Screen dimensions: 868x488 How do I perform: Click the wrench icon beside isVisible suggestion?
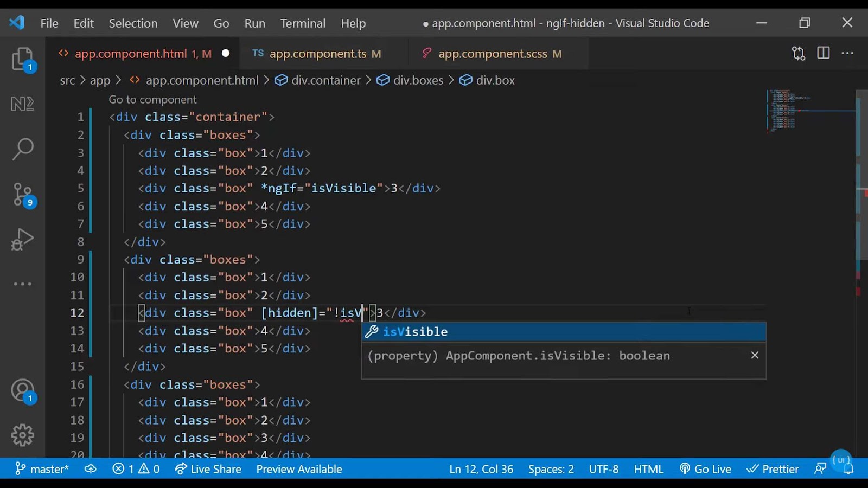click(372, 331)
